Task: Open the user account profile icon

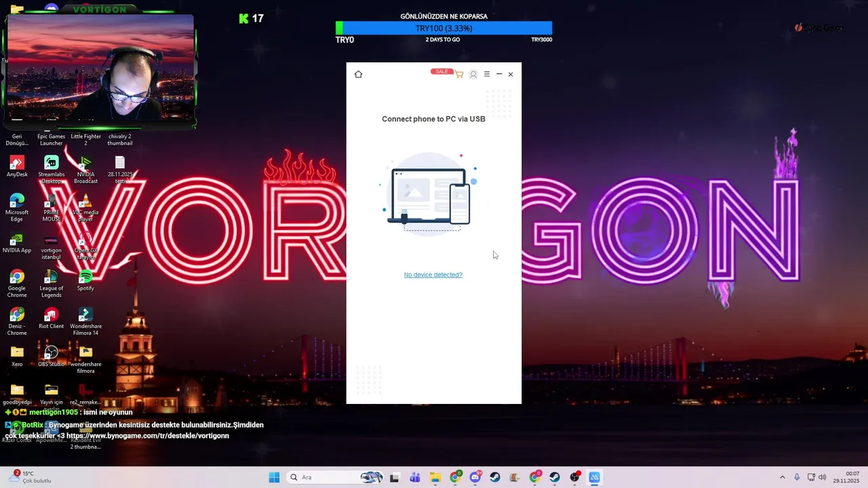Action: pos(473,74)
